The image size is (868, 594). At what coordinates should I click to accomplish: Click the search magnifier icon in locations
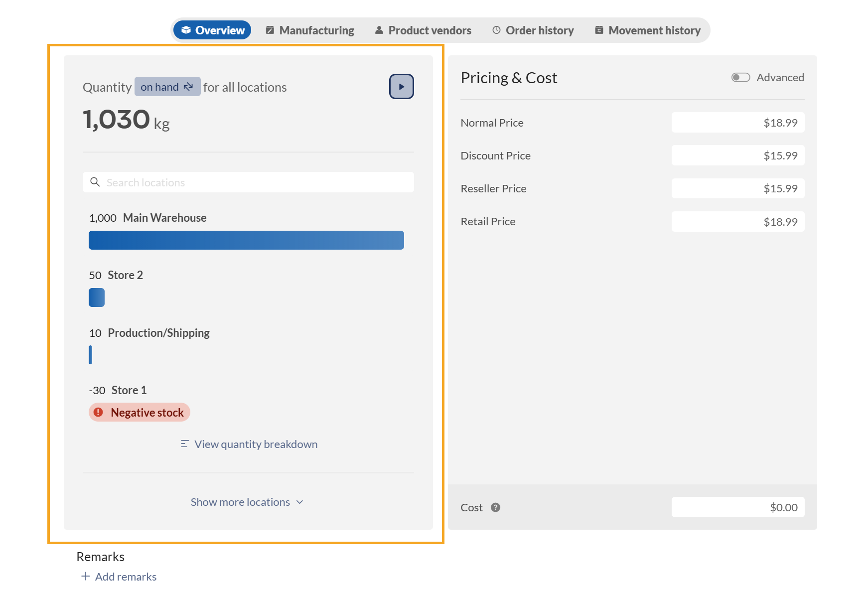95,182
